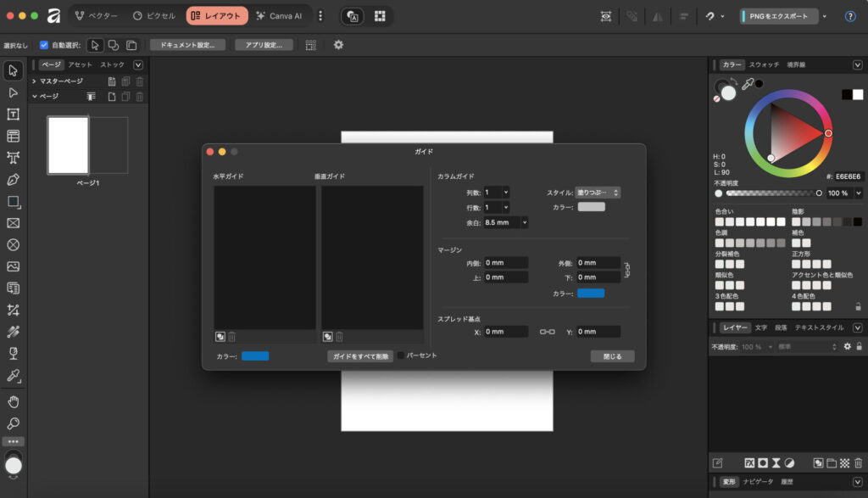Image resolution: width=868 pixels, height=498 pixels.
Task: Toggle the 自動選択 checkbox
Action: point(44,45)
